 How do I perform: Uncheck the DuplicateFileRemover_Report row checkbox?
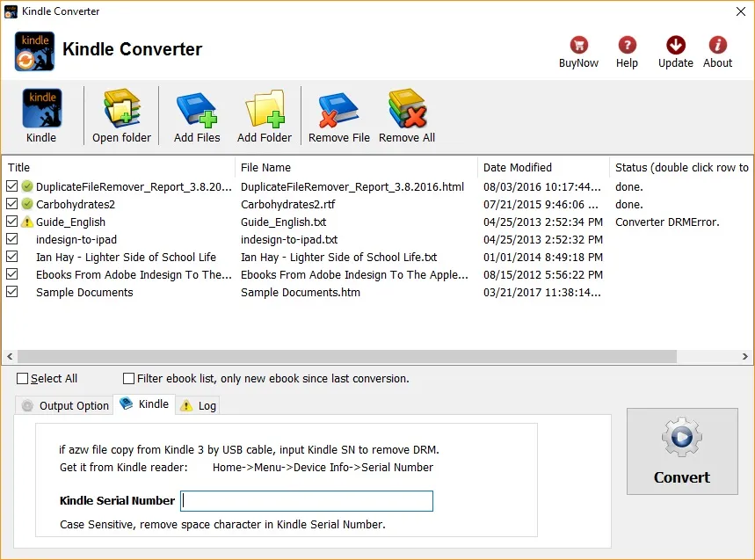[x=12, y=185]
